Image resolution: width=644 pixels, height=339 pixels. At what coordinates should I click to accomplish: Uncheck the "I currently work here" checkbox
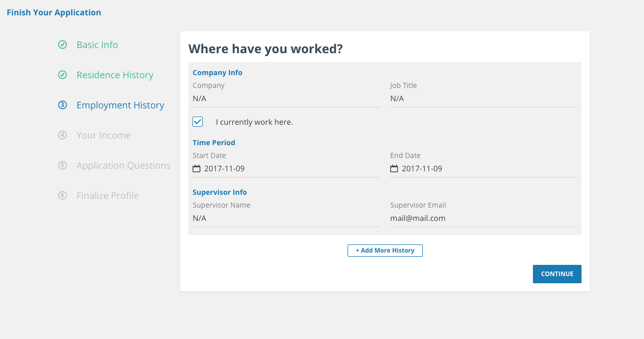(x=198, y=122)
